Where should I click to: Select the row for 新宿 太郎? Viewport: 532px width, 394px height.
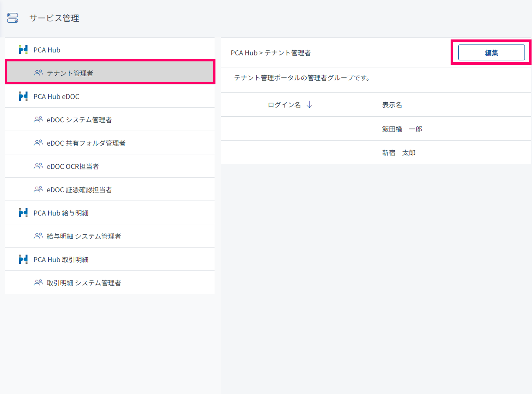click(399, 153)
